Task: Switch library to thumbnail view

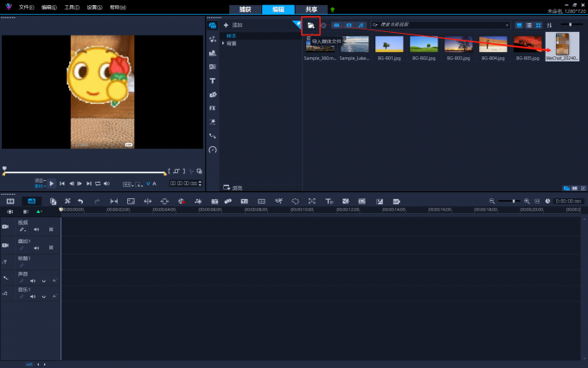Action: tap(539, 25)
